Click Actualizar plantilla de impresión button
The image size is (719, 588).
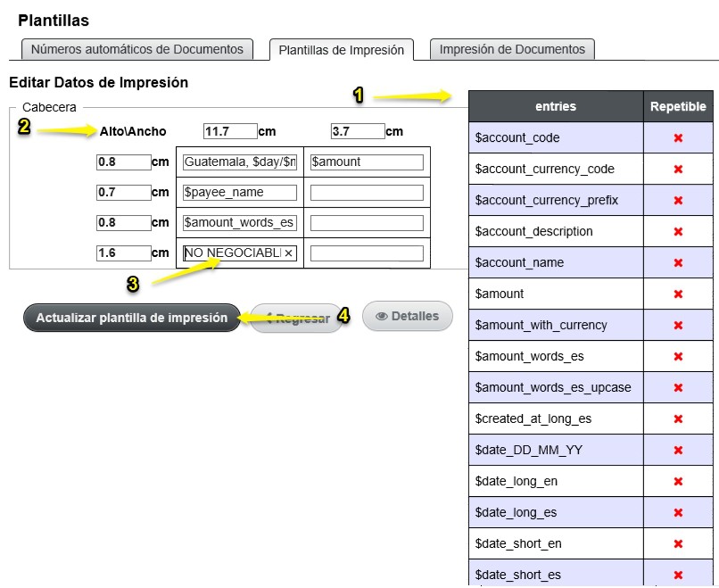click(x=132, y=318)
